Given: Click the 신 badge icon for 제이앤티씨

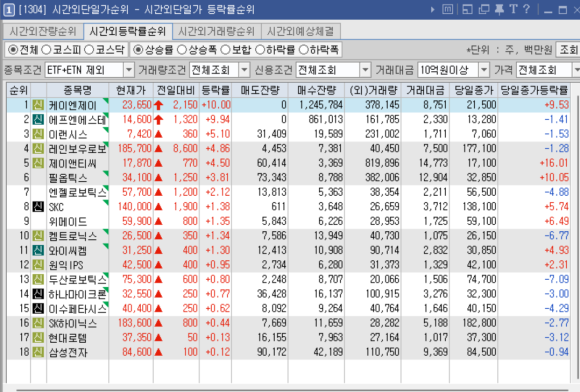Looking at the screenshot, I should (x=38, y=163).
